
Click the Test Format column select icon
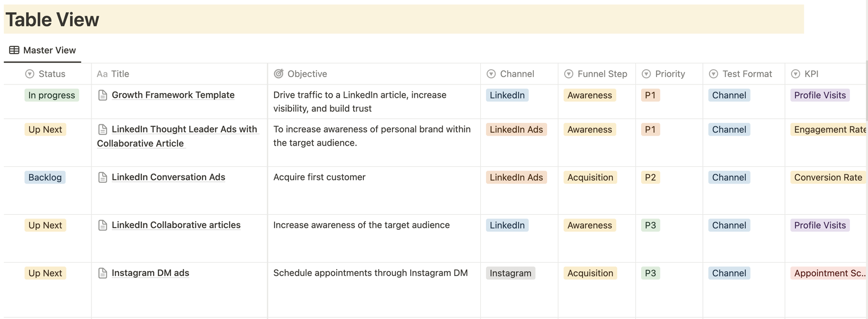(x=714, y=74)
